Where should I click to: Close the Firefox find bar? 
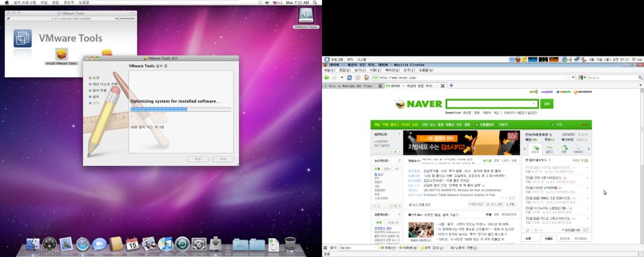(326, 248)
